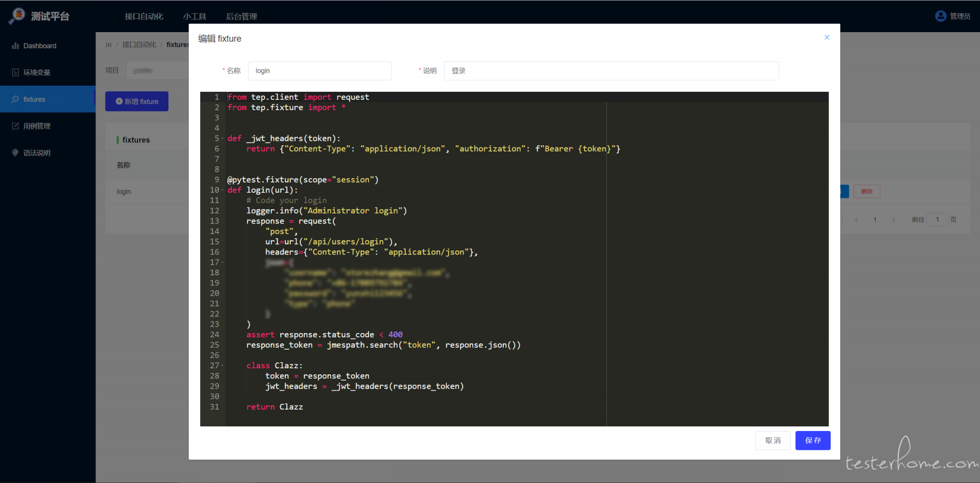Close the edit fixture dialog
This screenshot has width=980, height=483.
(x=827, y=37)
